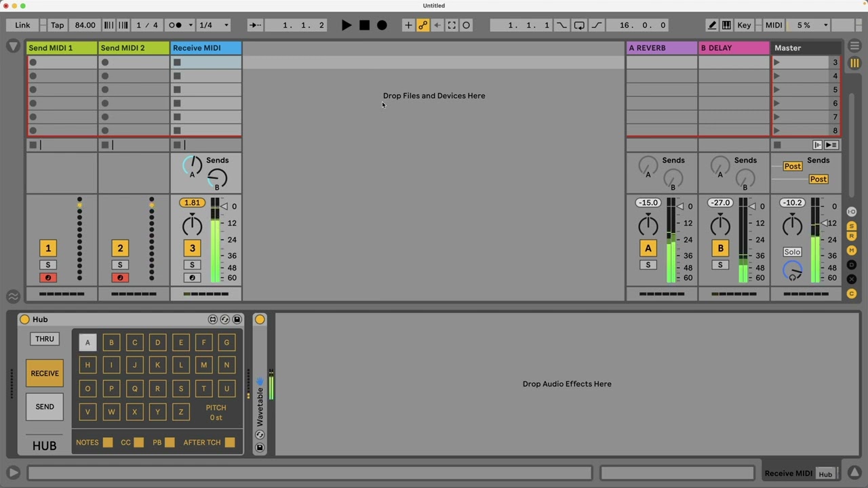The width and height of the screenshot is (868, 488).
Task: Select the A REVERB return track header
Action: pyautogui.click(x=661, y=48)
